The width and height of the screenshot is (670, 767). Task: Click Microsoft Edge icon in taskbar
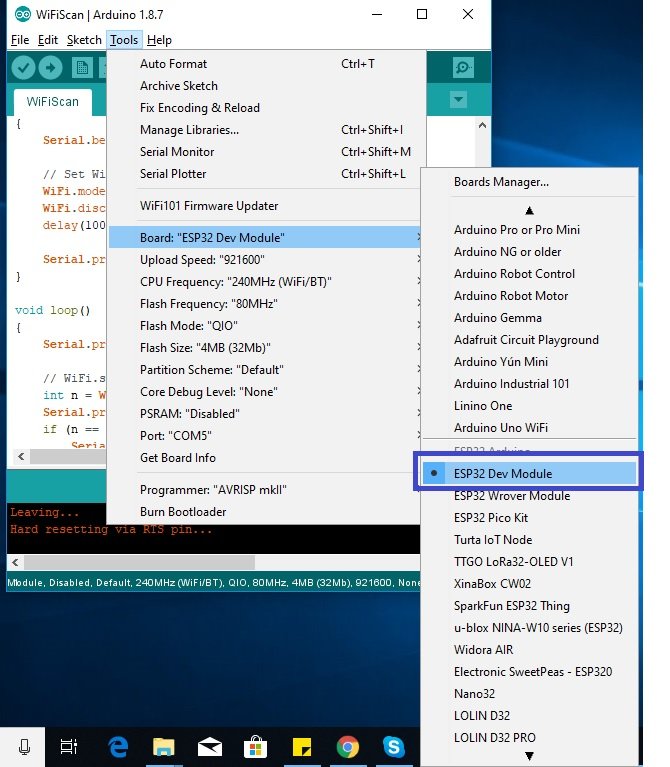point(118,747)
